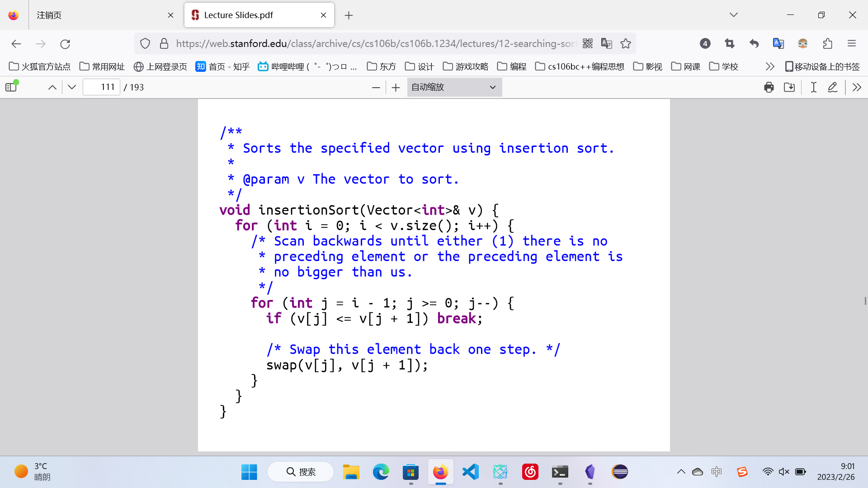The height and width of the screenshot is (488, 868).
Task: Select the PDF download/save icon
Action: 789,88
